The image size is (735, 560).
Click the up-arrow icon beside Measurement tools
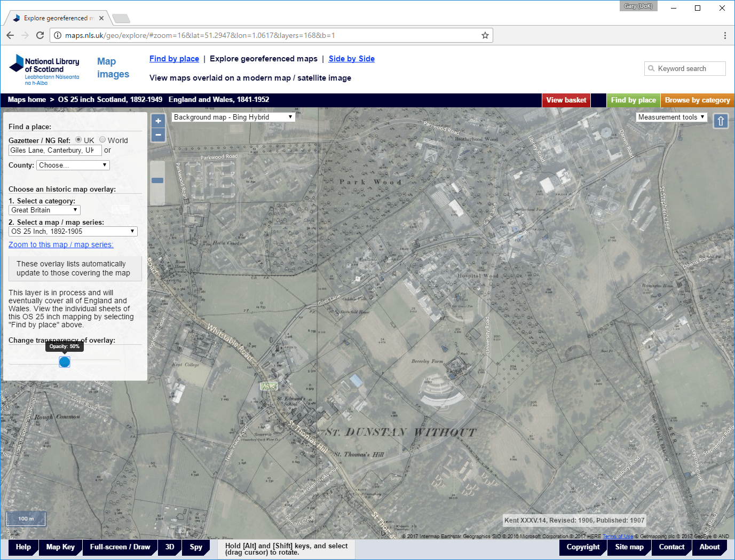click(721, 121)
